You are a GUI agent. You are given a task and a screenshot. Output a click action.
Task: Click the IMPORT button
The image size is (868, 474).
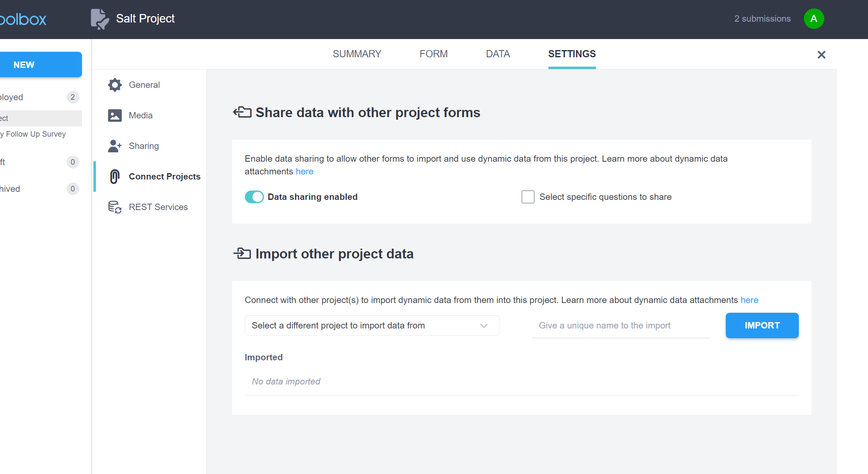click(x=762, y=325)
